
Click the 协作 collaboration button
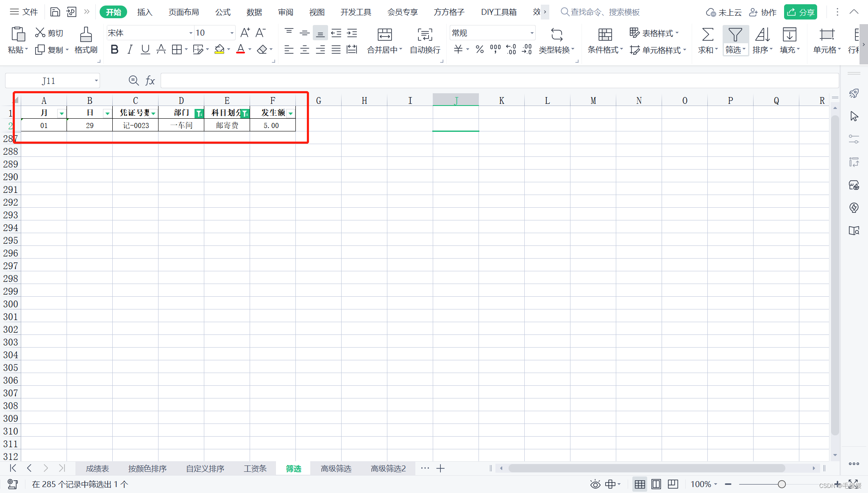[x=763, y=12]
